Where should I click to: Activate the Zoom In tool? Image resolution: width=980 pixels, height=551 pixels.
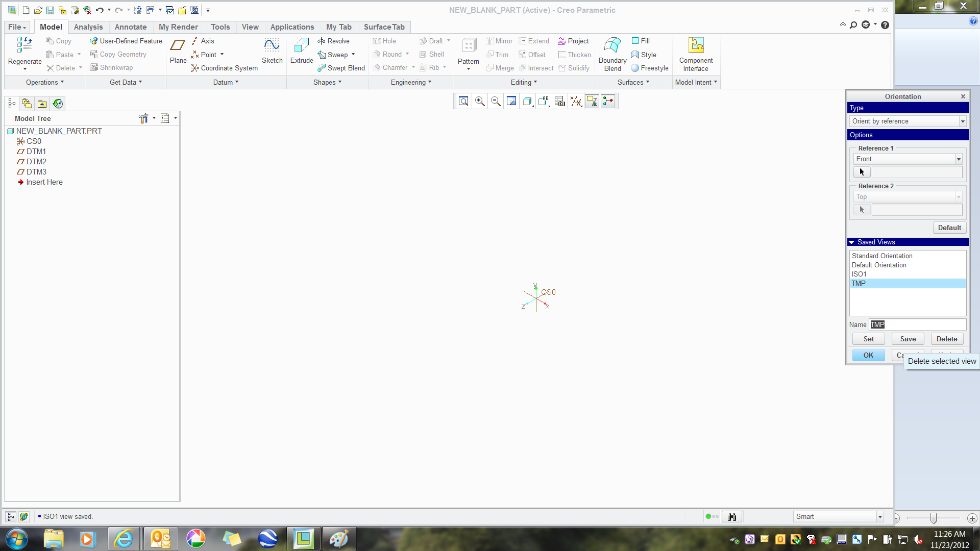click(480, 101)
